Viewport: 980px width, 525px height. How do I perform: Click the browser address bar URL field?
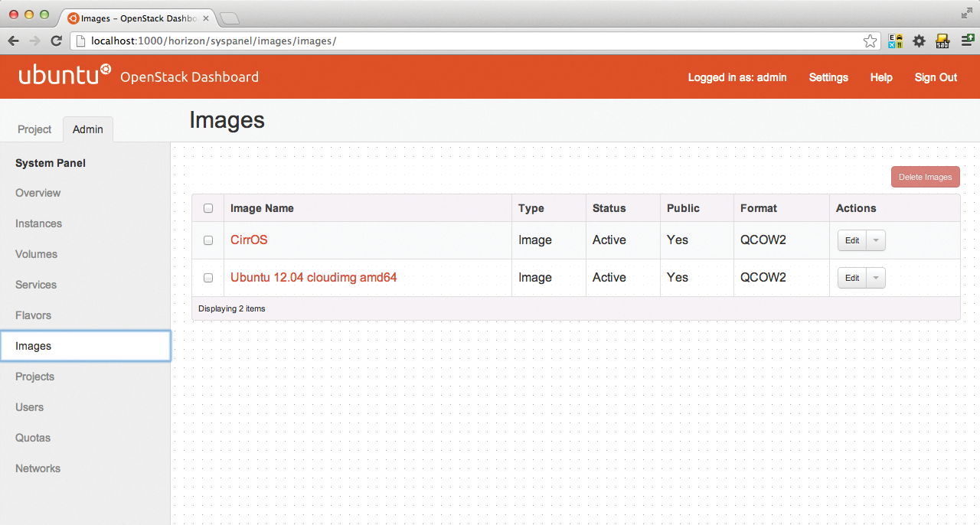459,41
